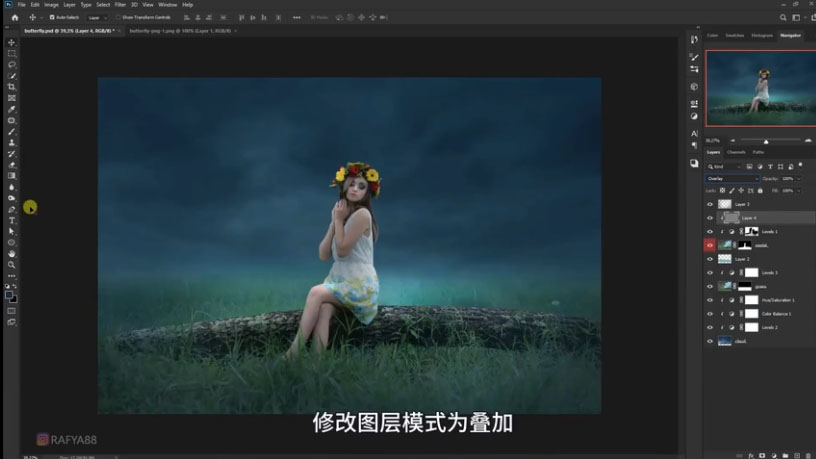Click the Navigator preview thumbnail
Image resolution: width=816 pixels, height=459 pixels.
761,88
